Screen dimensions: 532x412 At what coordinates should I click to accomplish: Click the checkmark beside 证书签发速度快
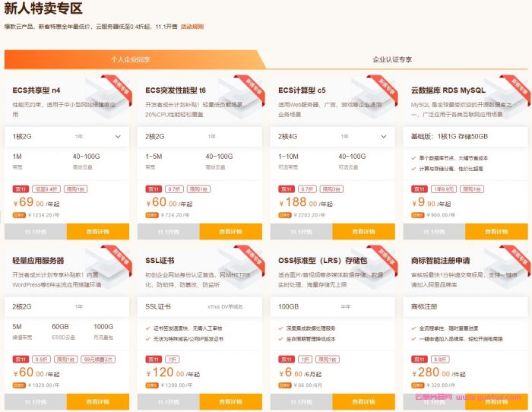click(147, 328)
